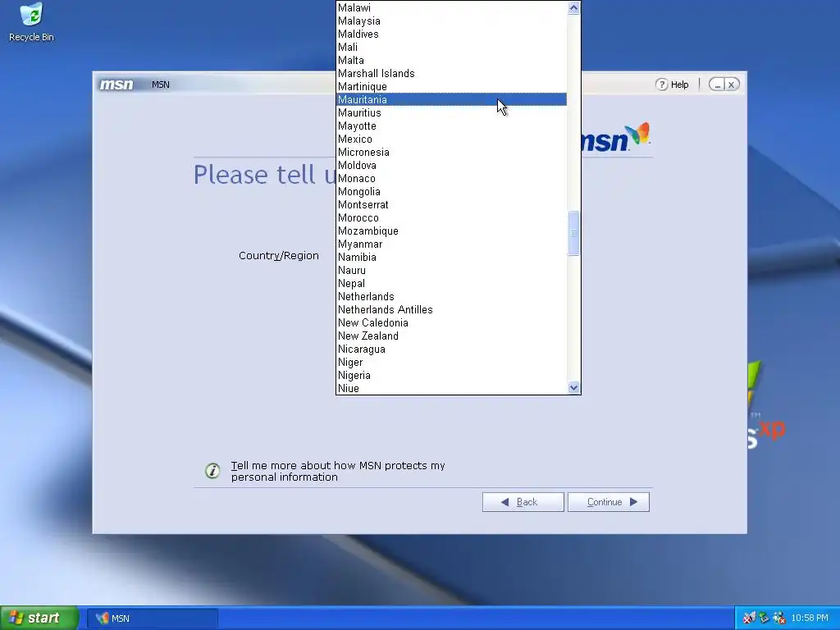This screenshot has height=630, width=840.
Task: Select New Caledonia in list
Action: [452, 322]
